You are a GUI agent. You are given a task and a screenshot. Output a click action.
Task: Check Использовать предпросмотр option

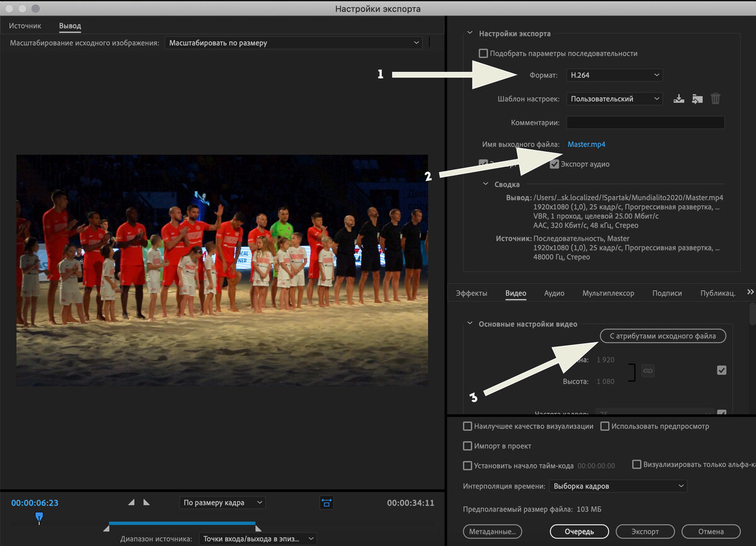[x=605, y=426]
